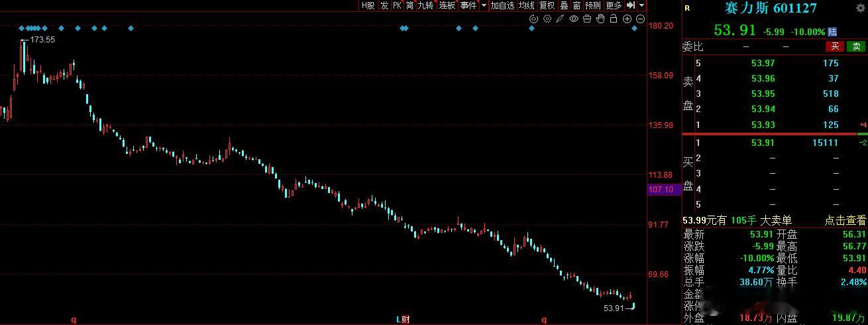The image size is (868, 325).
Task: Select the hand pan tool icon
Action: pos(600,19)
